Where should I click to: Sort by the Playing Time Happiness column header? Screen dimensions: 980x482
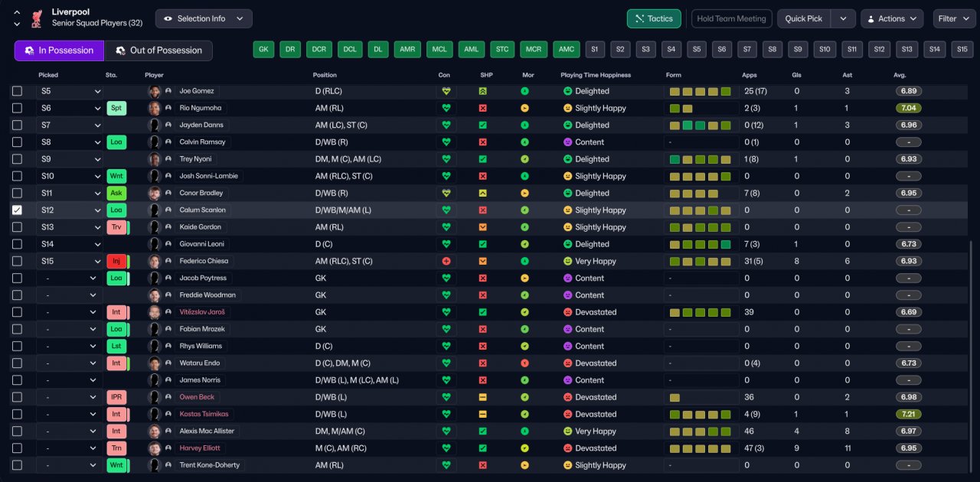(x=595, y=75)
